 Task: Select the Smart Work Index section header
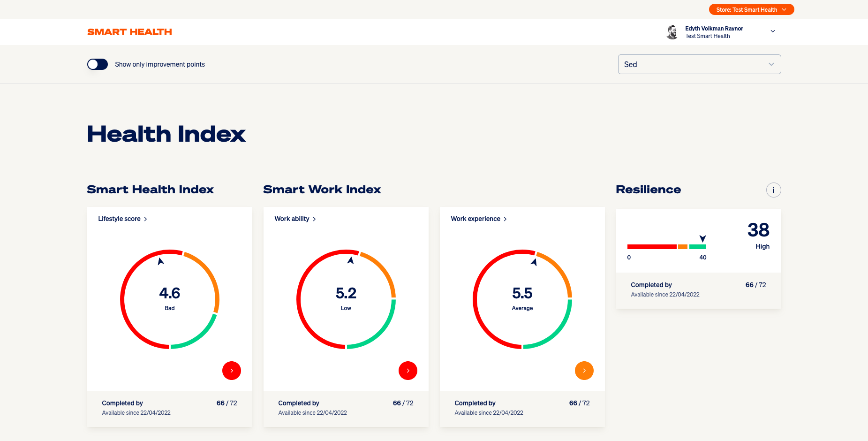coord(322,190)
